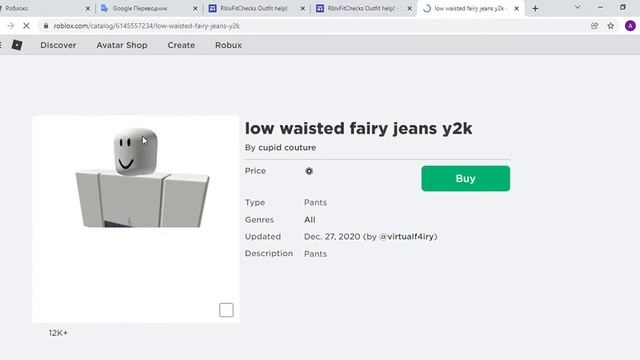Click the avatar preview thumbnail
This screenshot has width=640, height=360.
[x=136, y=219]
